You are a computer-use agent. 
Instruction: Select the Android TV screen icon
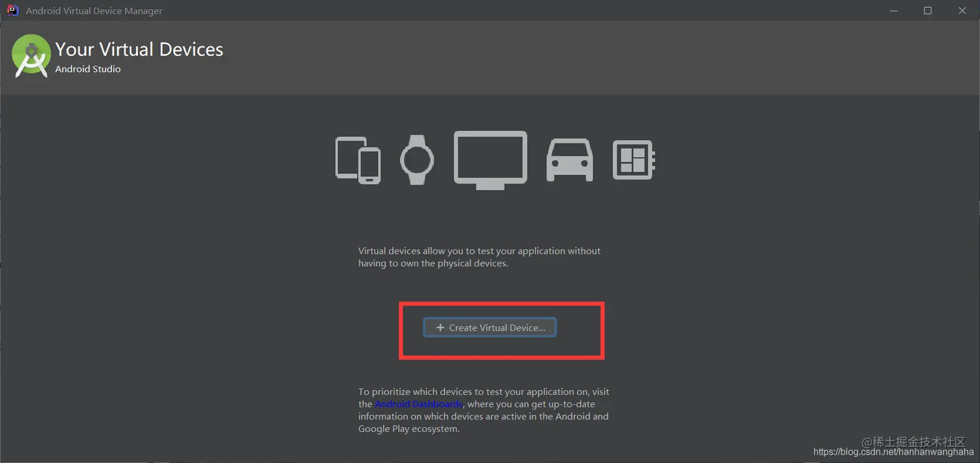coord(490,160)
